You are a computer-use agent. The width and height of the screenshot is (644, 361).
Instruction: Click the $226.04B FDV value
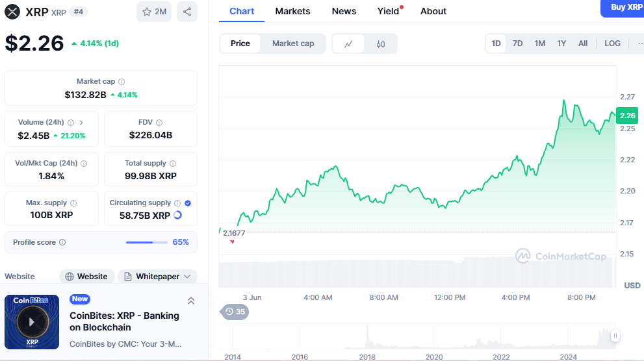pos(151,135)
